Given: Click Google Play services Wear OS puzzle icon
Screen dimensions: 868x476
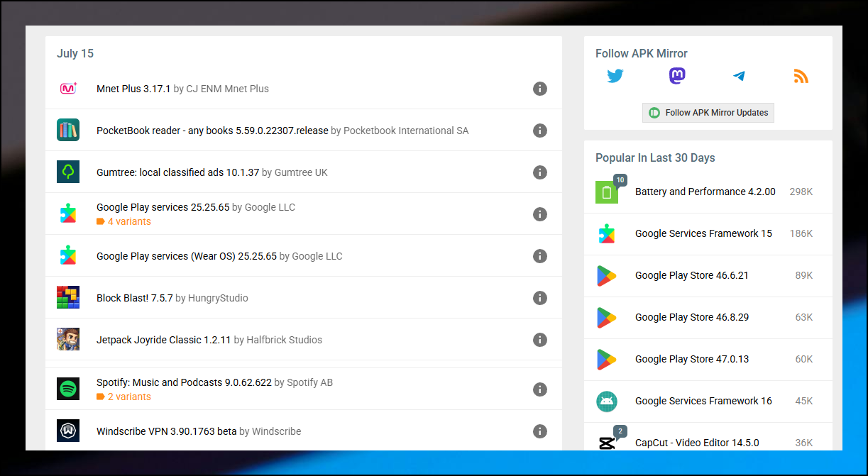Looking at the screenshot, I should (x=68, y=256).
